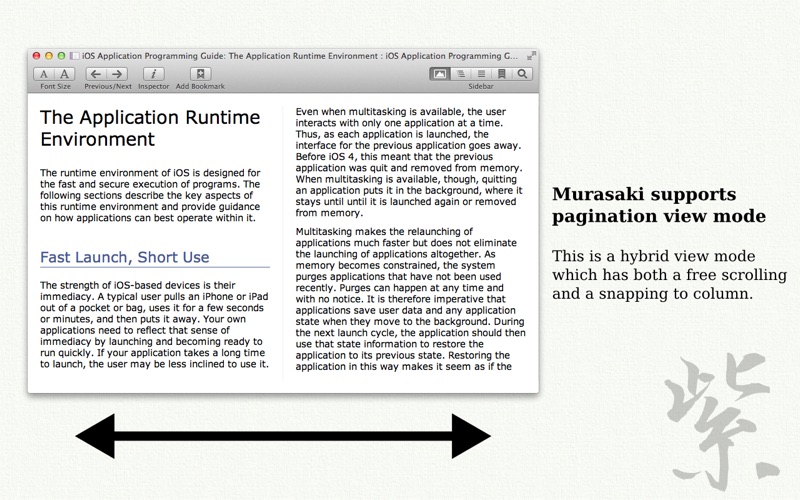Open search in the sidebar
Screen dimensions: 800x500
[x=521, y=74]
